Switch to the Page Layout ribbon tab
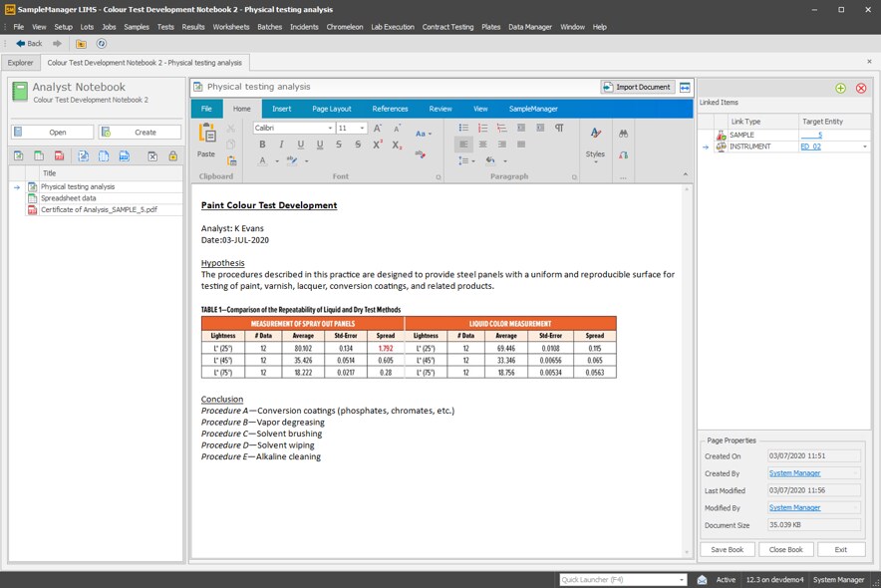The height and width of the screenshot is (588, 881). pos(331,109)
